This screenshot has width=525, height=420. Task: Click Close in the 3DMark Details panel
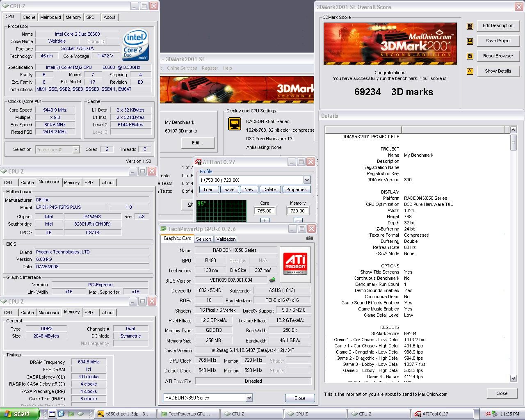click(x=502, y=393)
